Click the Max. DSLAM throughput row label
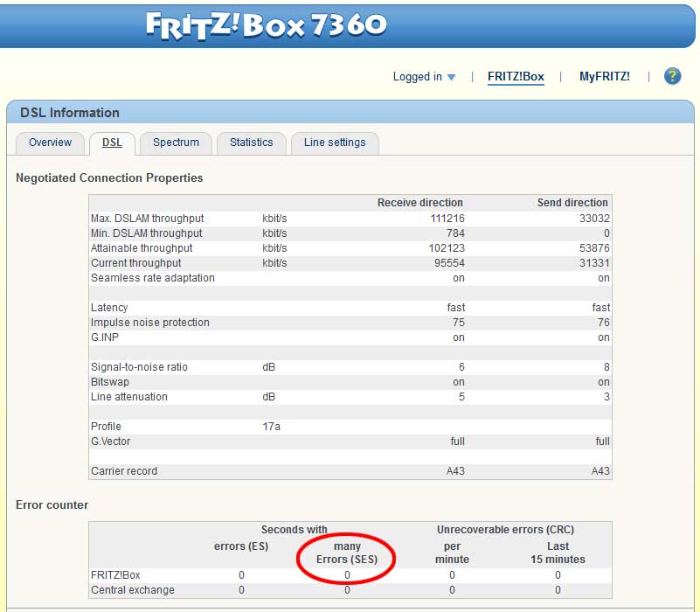 coord(148,219)
